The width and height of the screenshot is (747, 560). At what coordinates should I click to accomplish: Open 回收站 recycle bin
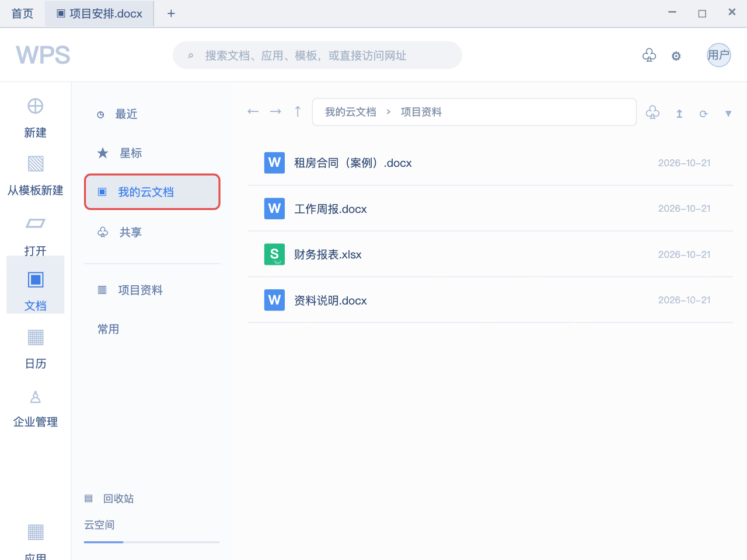pyautogui.click(x=110, y=499)
